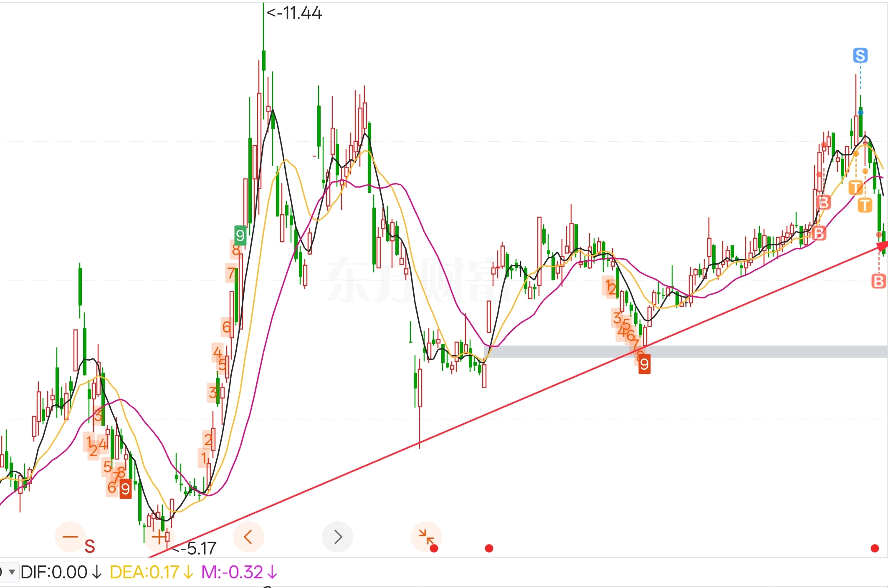Tap the green 9 sequence marker
Viewport: 888px width, 588px height.
(x=240, y=235)
